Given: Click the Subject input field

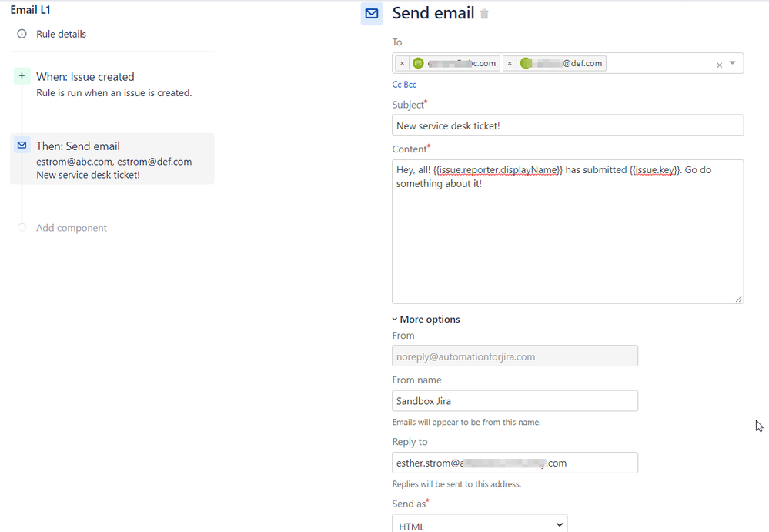Looking at the screenshot, I should point(568,125).
